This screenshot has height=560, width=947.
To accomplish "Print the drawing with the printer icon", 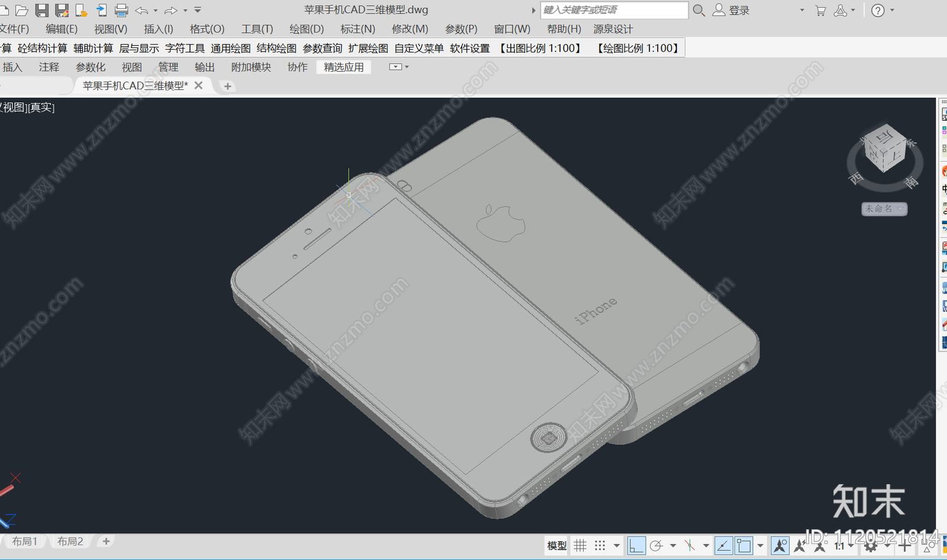I will (121, 10).
